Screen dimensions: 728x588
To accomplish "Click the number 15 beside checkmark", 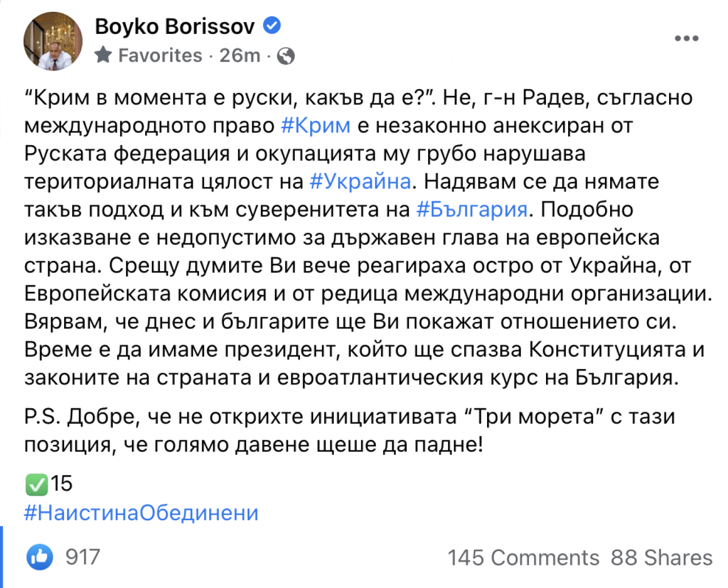I will [62, 484].
